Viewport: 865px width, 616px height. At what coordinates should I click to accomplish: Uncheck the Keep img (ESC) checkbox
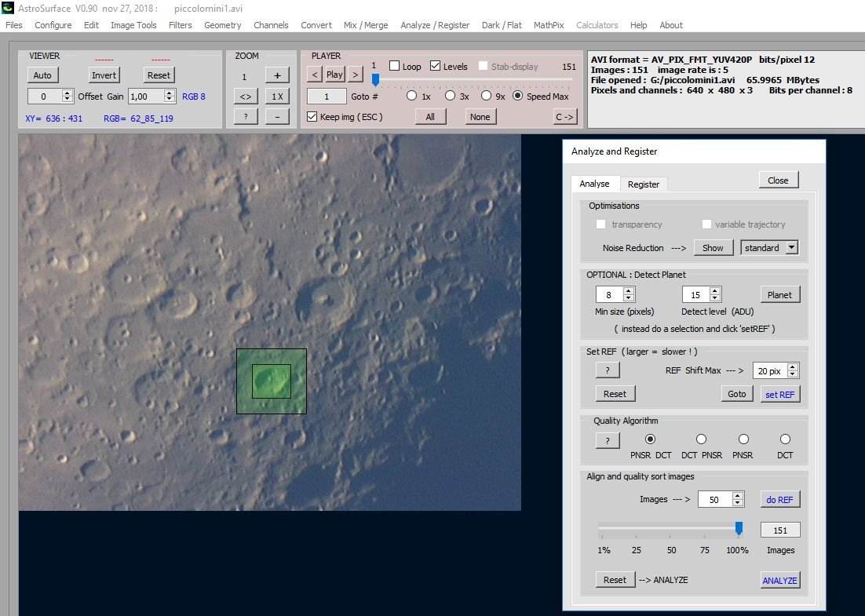tap(312, 117)
